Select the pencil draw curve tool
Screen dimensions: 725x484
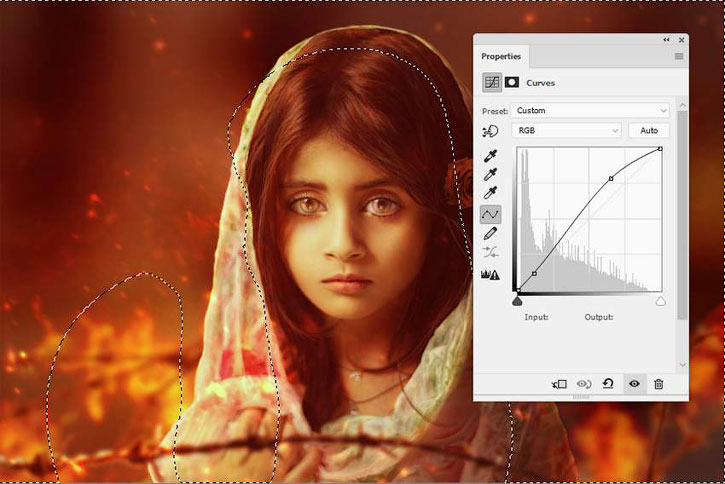click(x=491, y=233)
